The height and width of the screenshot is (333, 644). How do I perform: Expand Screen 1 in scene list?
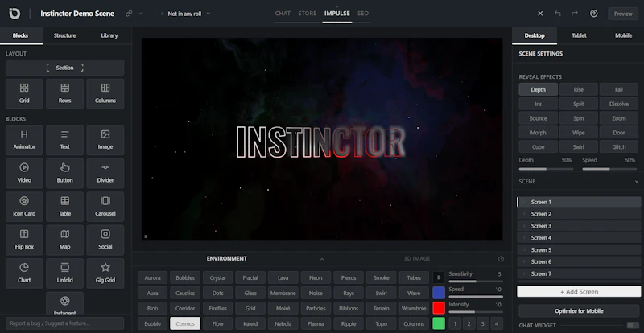click(525, 202)
